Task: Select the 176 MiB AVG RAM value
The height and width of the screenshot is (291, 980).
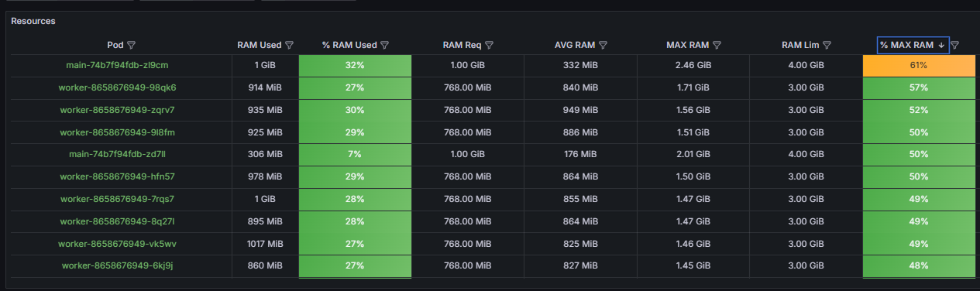Action: 580,154
